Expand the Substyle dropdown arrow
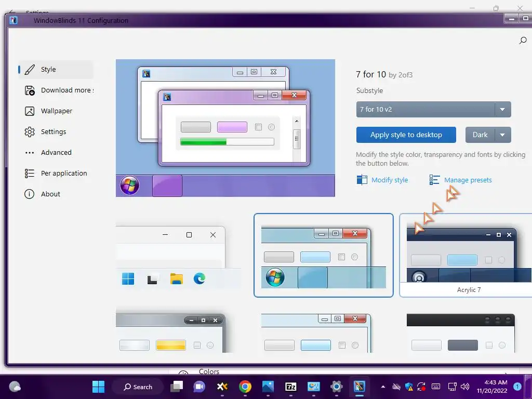 502,109
